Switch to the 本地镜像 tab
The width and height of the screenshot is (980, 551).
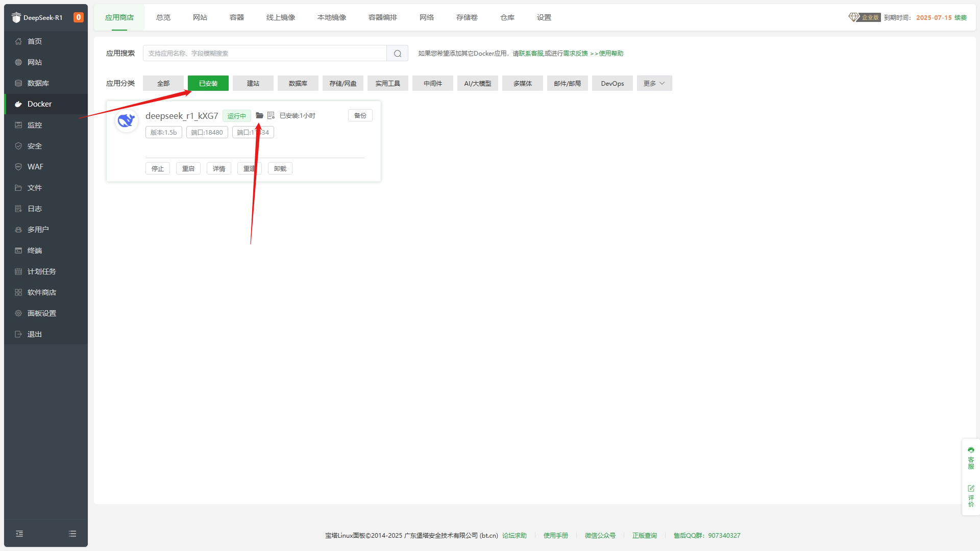[x=332, y=17]
